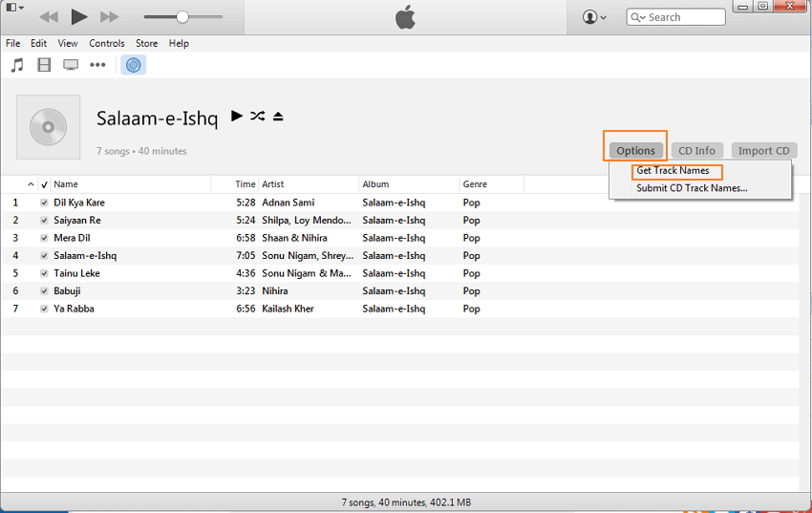Viewport: 812px width, 513px height.
Task: Expand the account user dropdown
Action: tap(594, 17)
